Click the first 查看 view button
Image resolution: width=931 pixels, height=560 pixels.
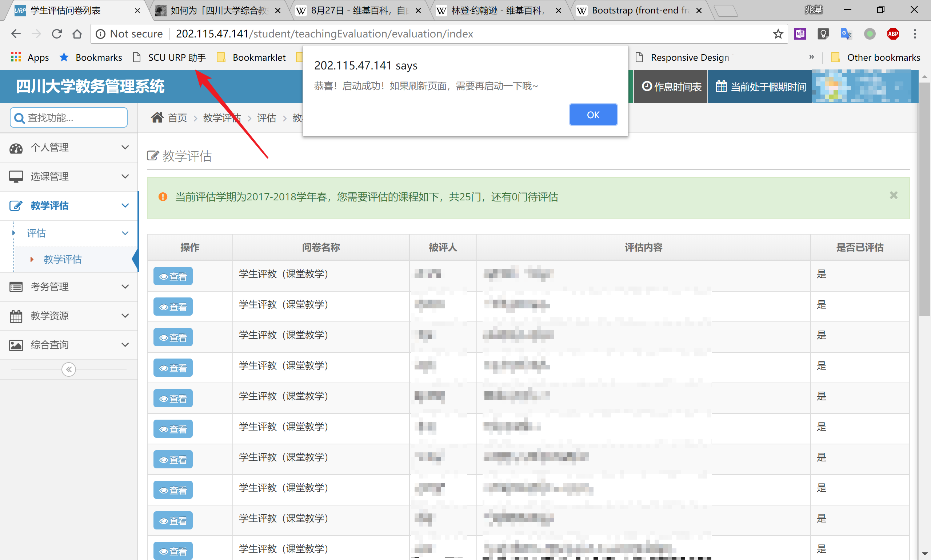click(x=173, y=276)
